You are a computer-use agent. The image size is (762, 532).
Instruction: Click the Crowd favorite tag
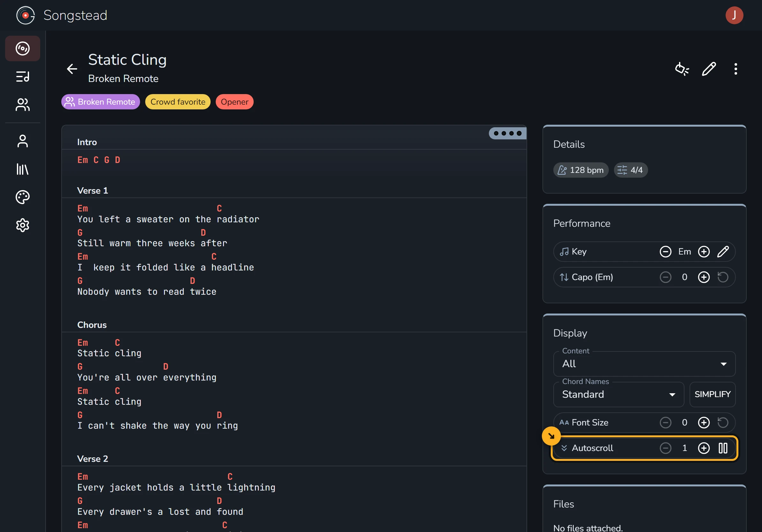(x=178, y=102)
